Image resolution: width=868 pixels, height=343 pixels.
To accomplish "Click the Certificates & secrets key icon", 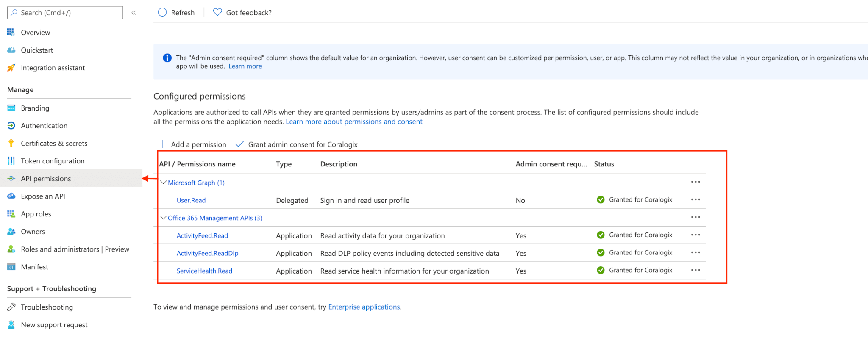I will coord(11,143).
